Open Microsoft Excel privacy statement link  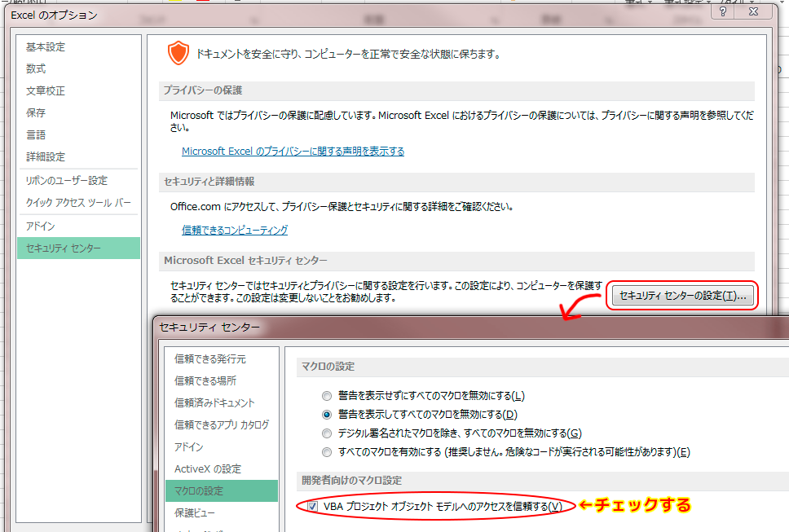pyautogui.click(x=293, y=152)
